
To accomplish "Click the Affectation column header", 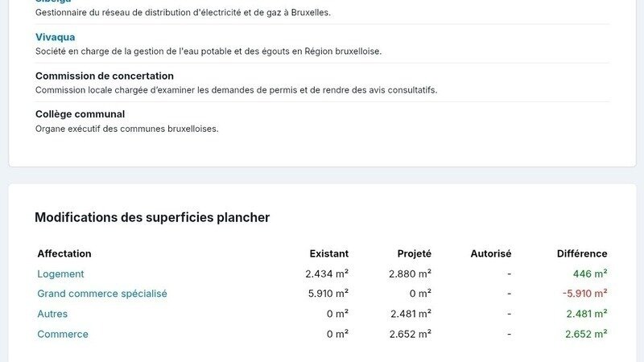I will click(64, 253).
